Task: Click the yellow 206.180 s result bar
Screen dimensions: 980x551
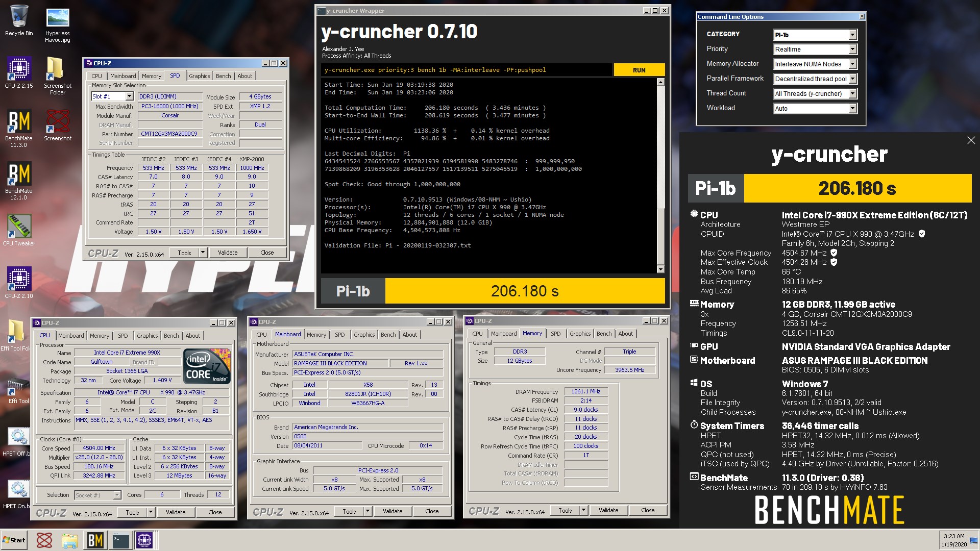Action: [x=525, y=291]
